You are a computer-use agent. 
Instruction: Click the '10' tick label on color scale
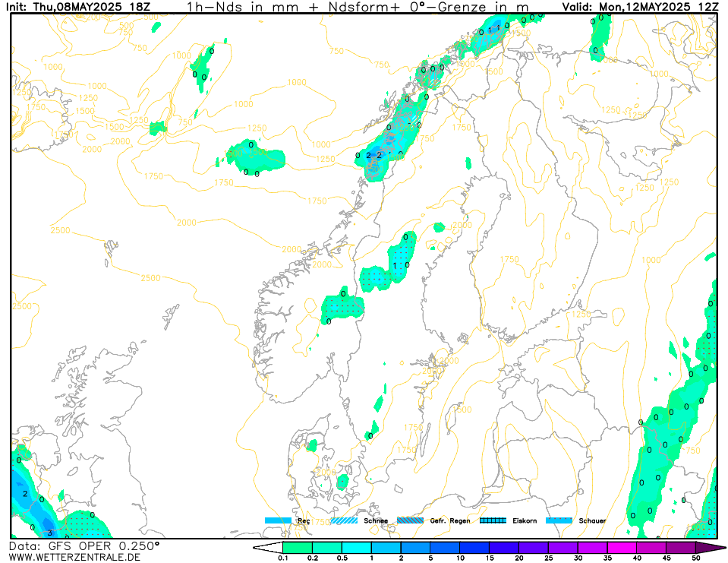(x=460, y=558)
